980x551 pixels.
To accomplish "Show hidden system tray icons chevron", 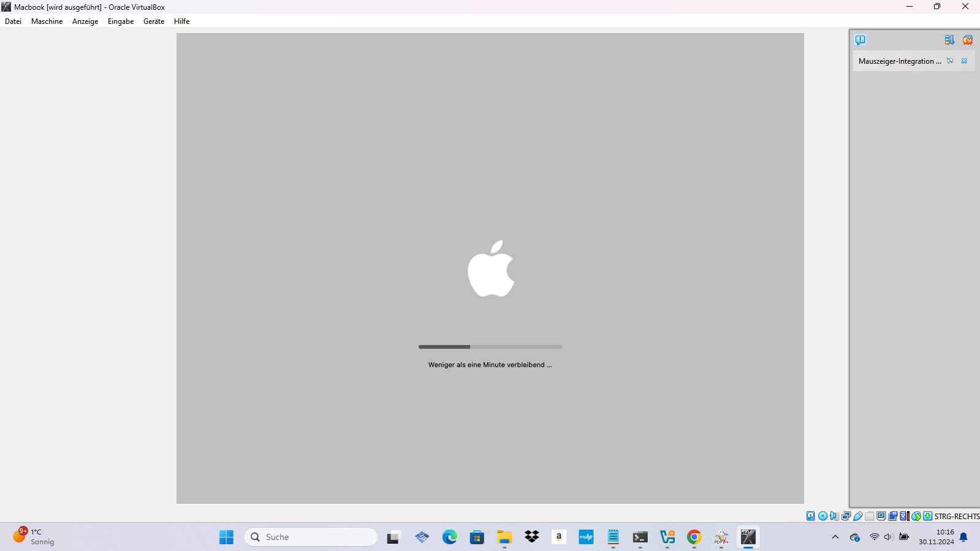I will tap(835, 537).
